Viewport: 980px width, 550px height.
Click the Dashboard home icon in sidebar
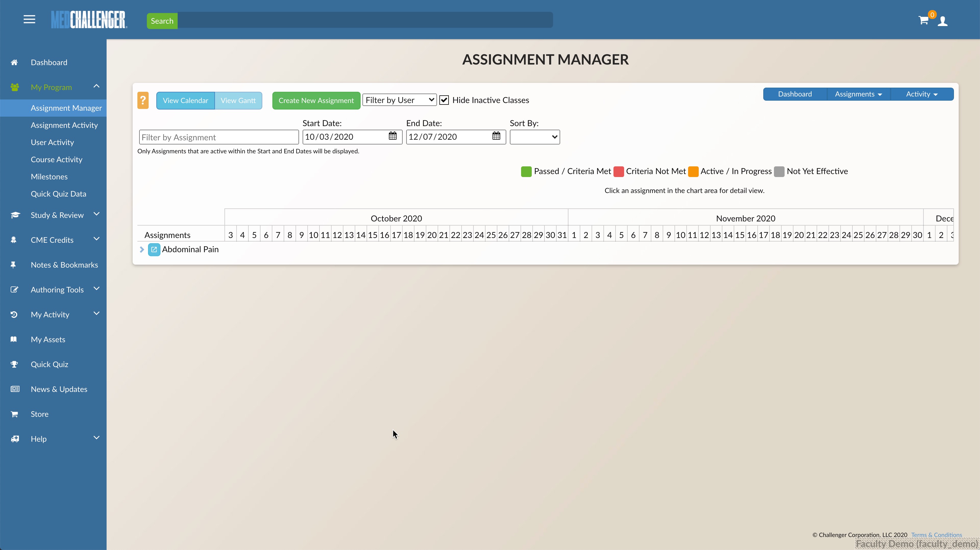pos(14,62)
